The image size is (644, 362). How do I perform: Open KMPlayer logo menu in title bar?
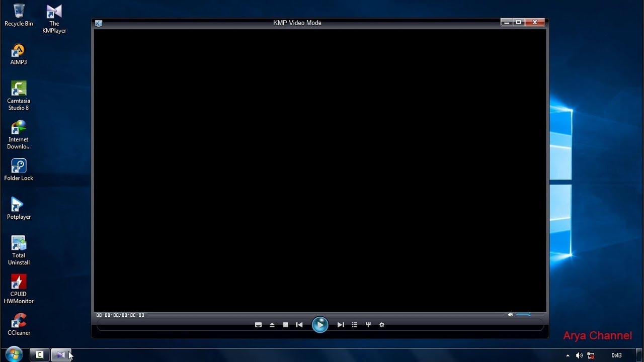click(x=99, y=23)
